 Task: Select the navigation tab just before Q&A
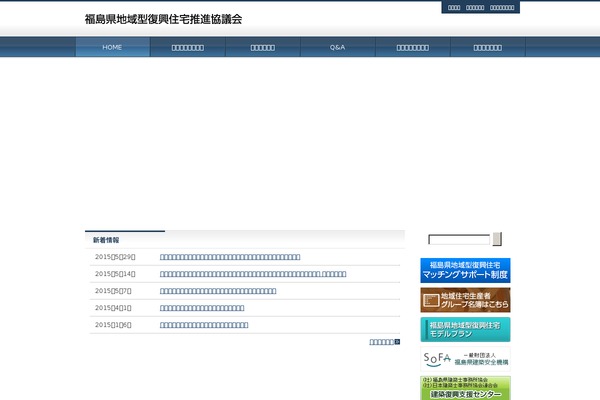262,47
